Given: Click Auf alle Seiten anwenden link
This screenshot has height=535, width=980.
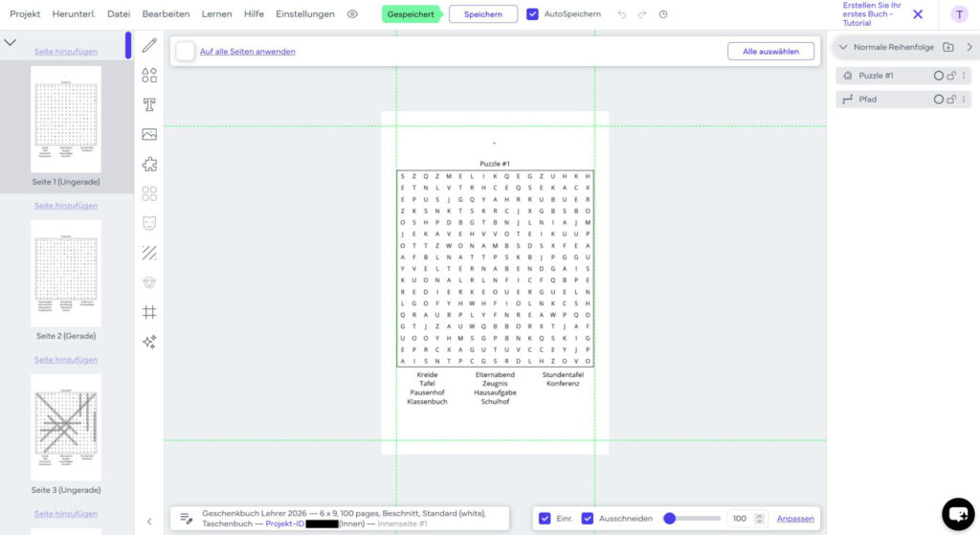Looking at the screenshot, I should click(248, 52).
